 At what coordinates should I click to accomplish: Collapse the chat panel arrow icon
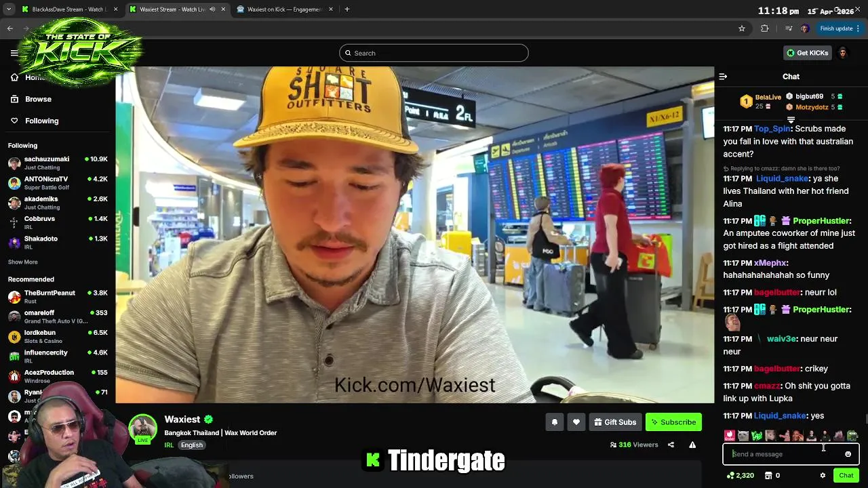tap(723, 77)
